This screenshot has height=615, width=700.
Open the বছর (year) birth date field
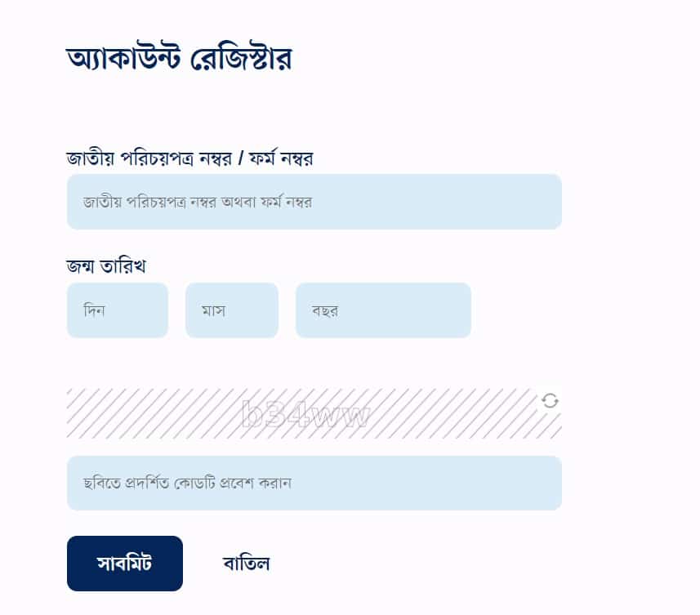[x=383, y=310]
